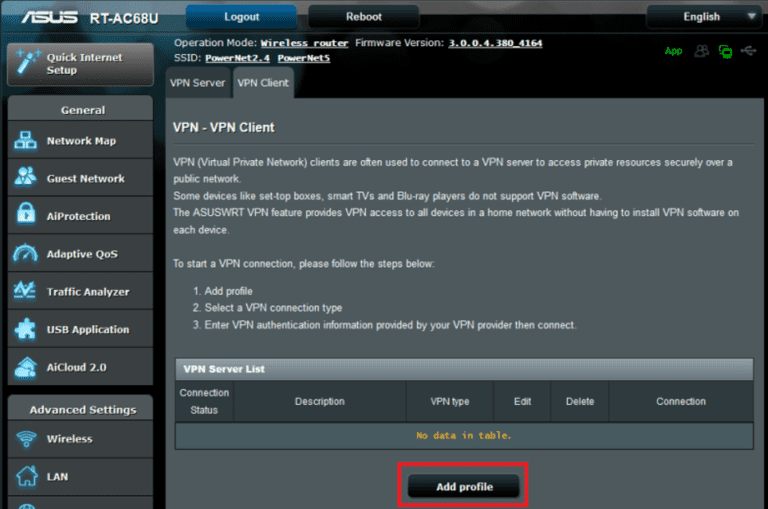Open Wireless advanced settings
Screen dimensions: 768x509
[80, 439]
